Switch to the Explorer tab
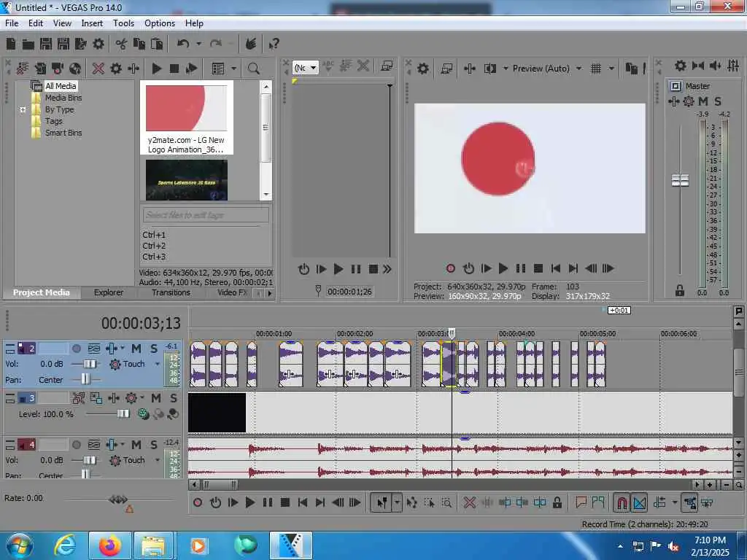Screen dimensions: 747x560 (109, 292)
